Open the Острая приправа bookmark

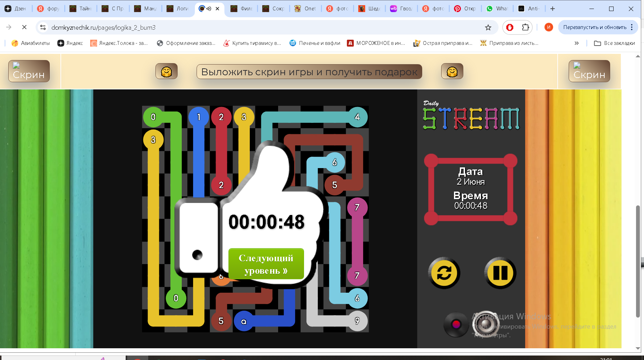[x=443, y=43]
